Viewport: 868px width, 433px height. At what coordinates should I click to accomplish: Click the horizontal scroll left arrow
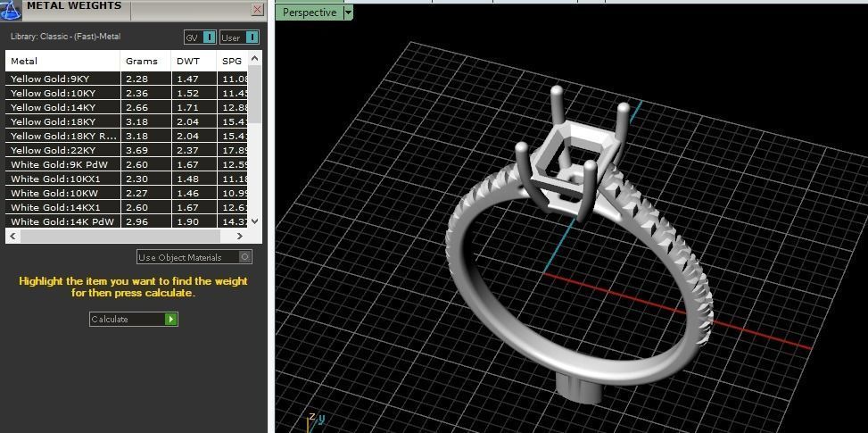tap(12, 236)
